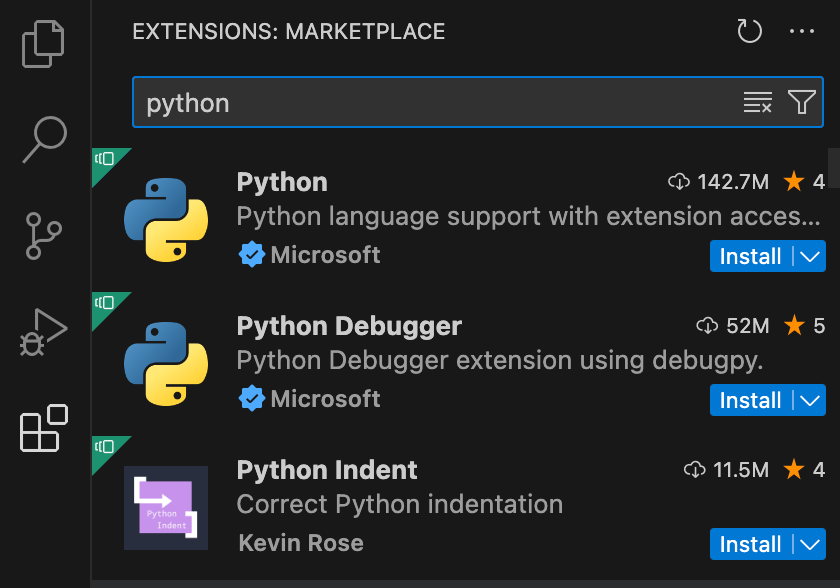The width and height of the screenshot is (840, 588).
Task: Open the Explorer view in activity bar
Action: pos(43,44)
